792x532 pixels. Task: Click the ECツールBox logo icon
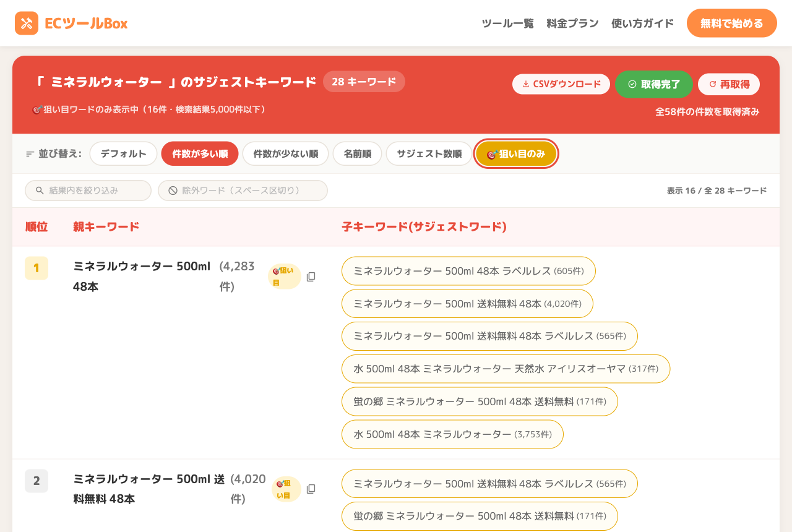coord(27,24)
